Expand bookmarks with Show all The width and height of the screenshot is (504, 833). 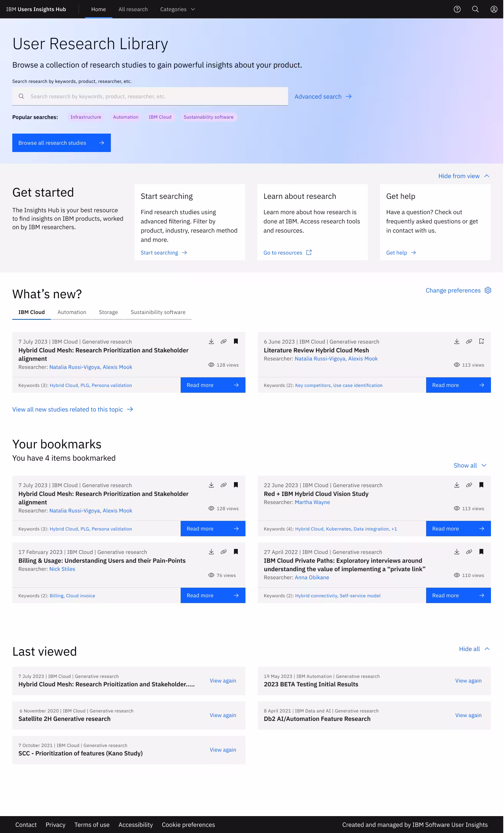[x=470, y=465]
